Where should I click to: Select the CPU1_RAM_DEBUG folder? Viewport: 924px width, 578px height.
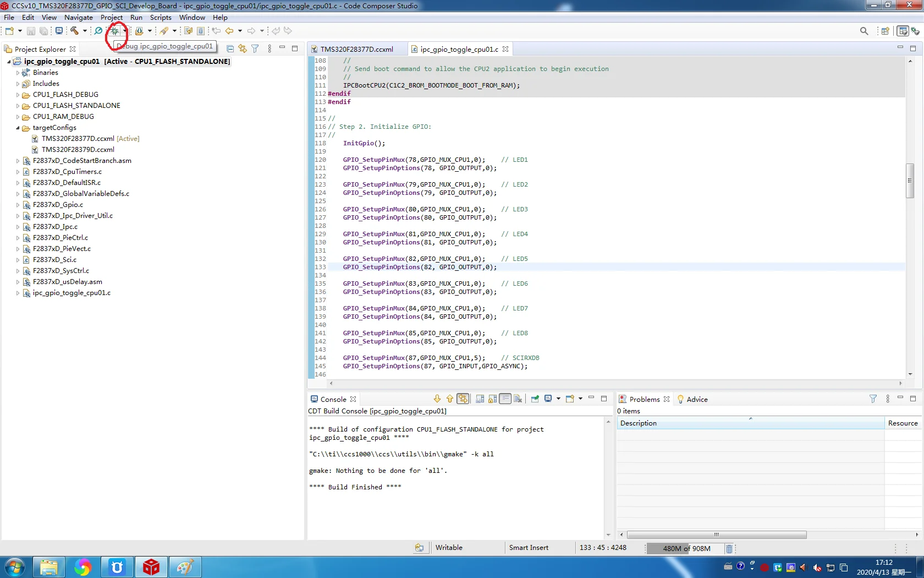[x=63, y=117]
